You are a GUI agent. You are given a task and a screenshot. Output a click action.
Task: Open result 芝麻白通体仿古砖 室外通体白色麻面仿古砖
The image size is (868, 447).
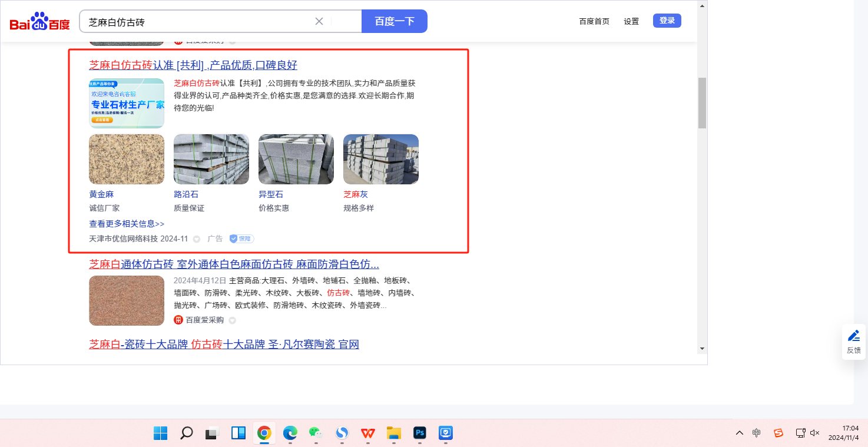coord(234,264)
